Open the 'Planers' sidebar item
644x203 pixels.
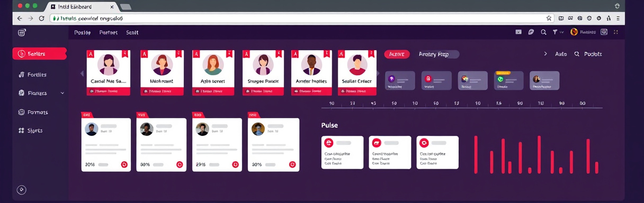tap(33, 93)
